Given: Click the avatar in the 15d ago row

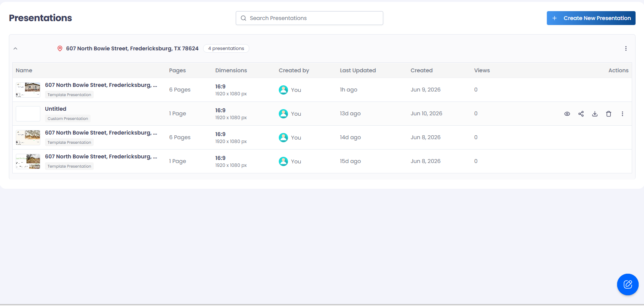Looking at the screenshot, I should (283, 161).
